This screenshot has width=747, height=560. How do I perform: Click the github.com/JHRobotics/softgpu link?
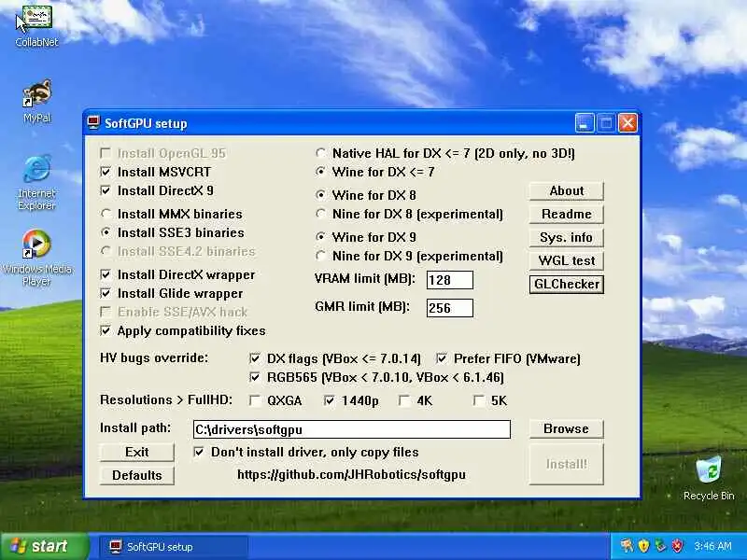point(352,475)
